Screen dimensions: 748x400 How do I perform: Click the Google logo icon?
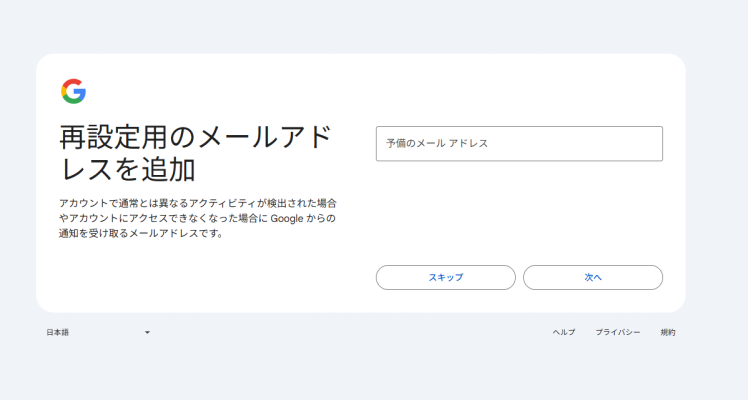pyautogui.click(x=73, y=91)
